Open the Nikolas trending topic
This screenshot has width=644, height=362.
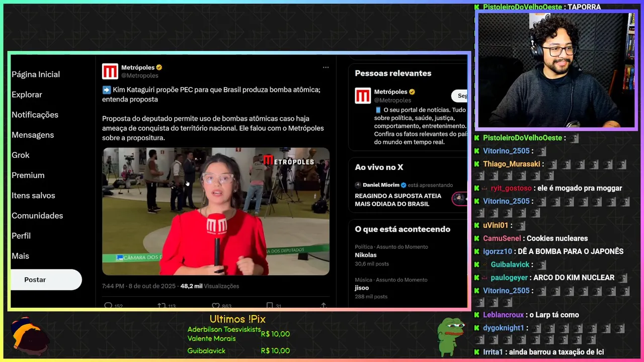(366, 255)
